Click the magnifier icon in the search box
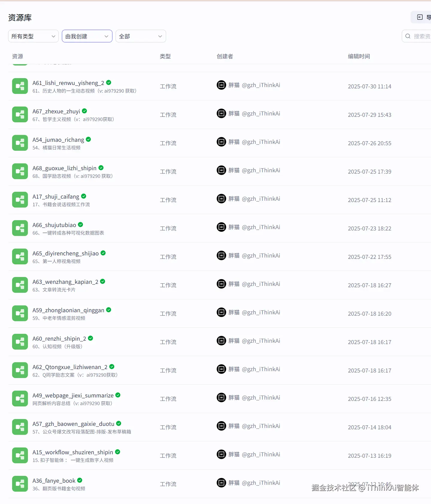The height and width of the screenshot is (504, 431). [x=408, y=36]
